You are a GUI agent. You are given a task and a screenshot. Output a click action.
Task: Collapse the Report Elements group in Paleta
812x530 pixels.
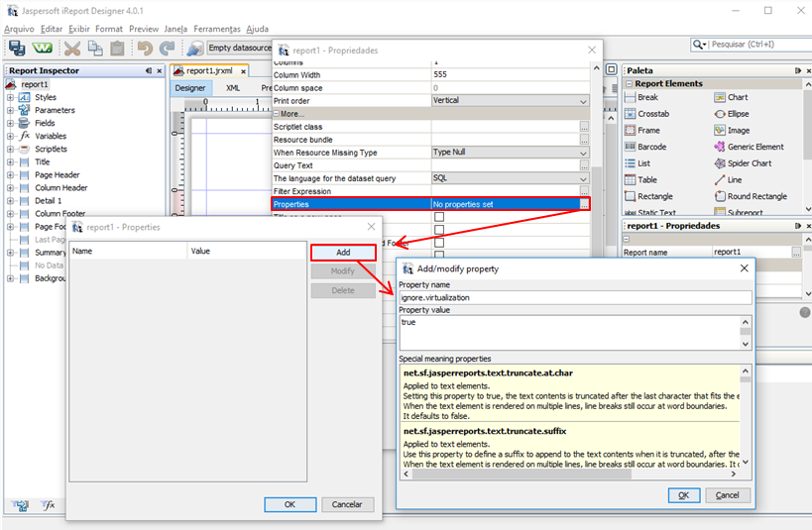coord(630,84)
